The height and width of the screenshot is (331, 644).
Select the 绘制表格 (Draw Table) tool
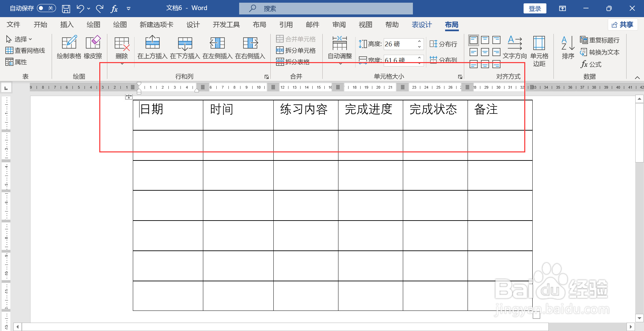tap(69, 48)
